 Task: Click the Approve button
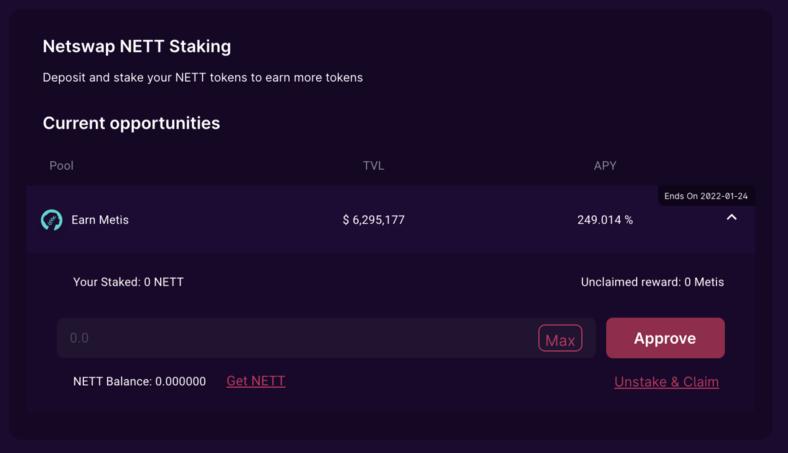click(665, 338)
